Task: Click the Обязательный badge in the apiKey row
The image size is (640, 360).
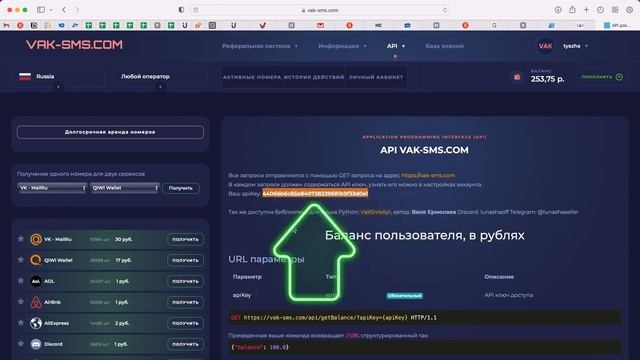Action: (404, 296)
